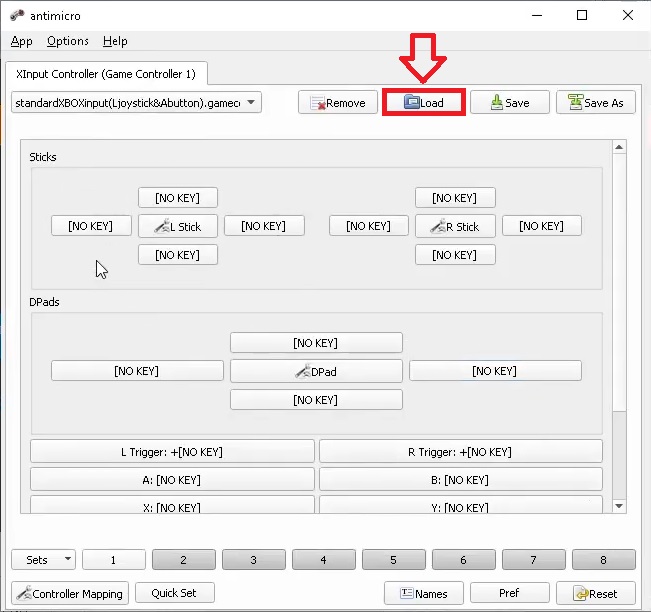
Task: Assign key to DPad left direction
Action: click(137, 371)
